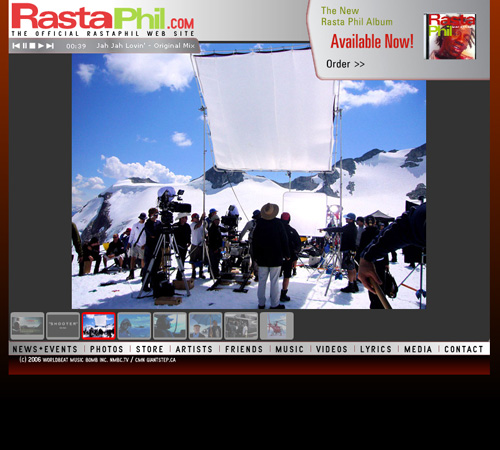
Task: Select the hooded person thumbnail
Action: click(x=134, y=326)
